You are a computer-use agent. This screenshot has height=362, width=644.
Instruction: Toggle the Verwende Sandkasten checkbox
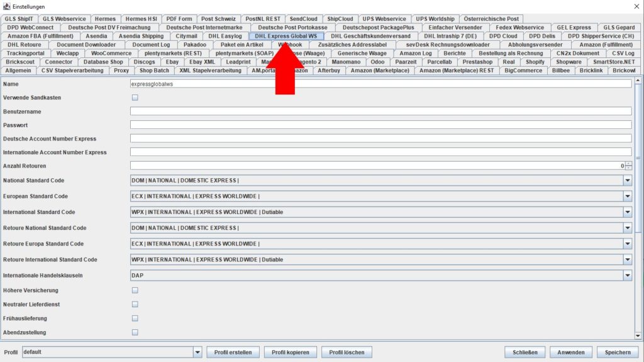[135, 98]
